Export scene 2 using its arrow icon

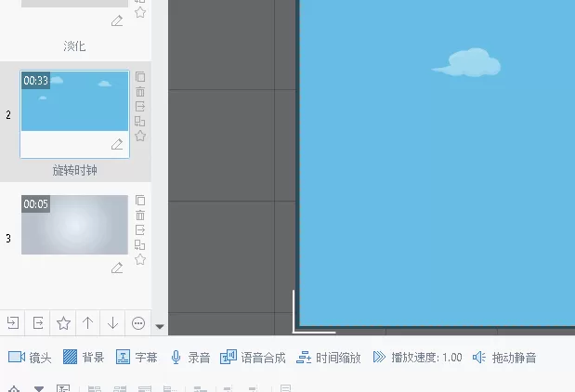(x=140, y=106)
